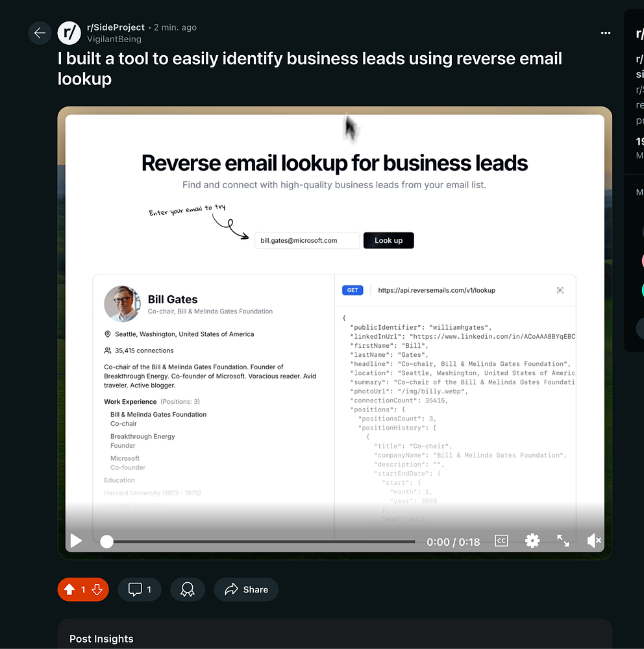The image size is (644, 649).
Task: Upvote the post
Action: 69,589
